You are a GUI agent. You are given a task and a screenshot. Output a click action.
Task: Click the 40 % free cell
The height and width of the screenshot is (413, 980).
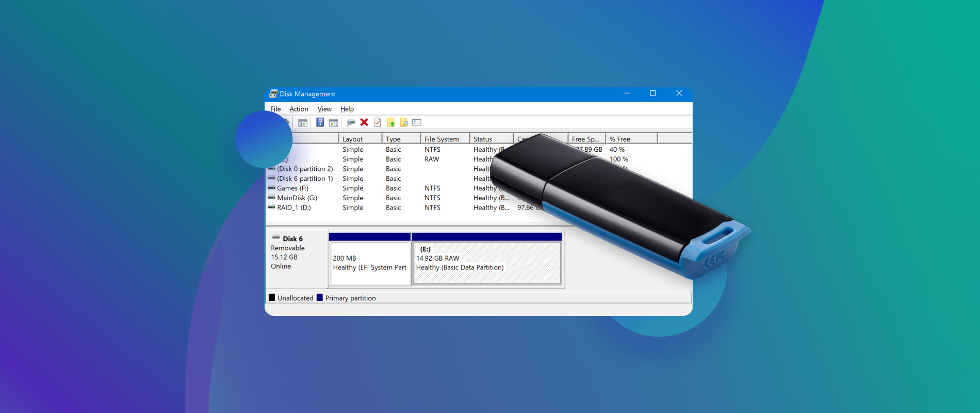point(617,149)
